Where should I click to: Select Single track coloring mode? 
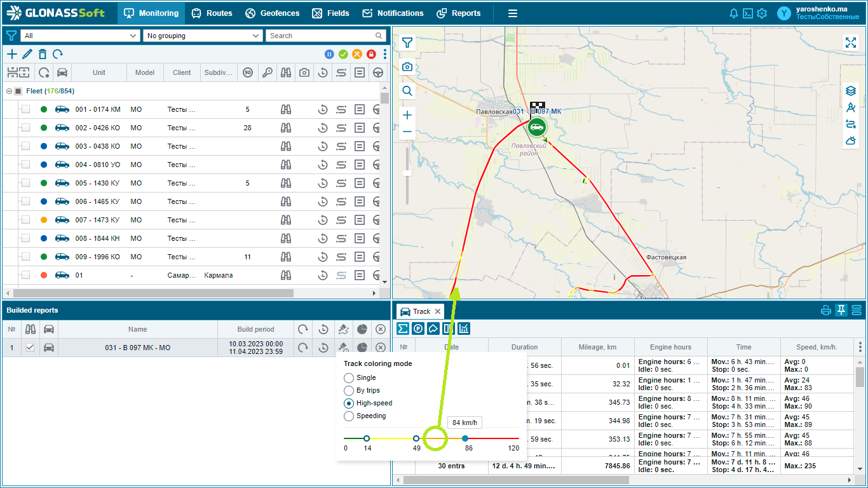pos(348,378)
